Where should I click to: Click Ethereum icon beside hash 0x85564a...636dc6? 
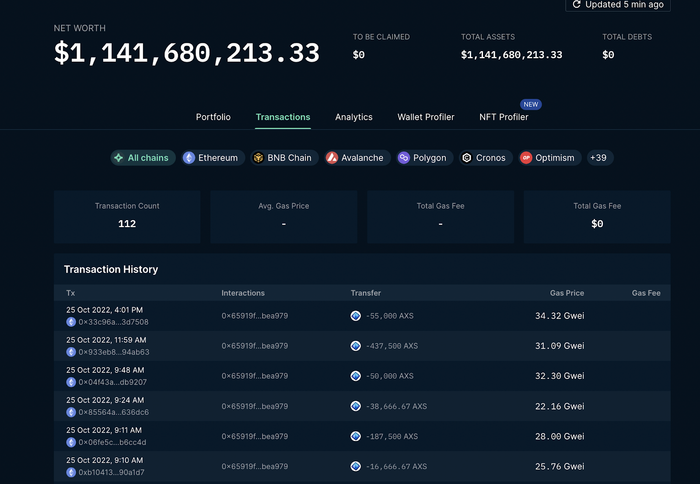pos(71,412)
